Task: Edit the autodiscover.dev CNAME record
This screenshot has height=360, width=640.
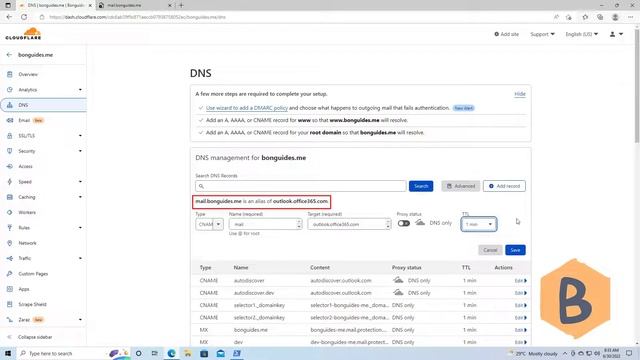Action: [x=520, y=293]
